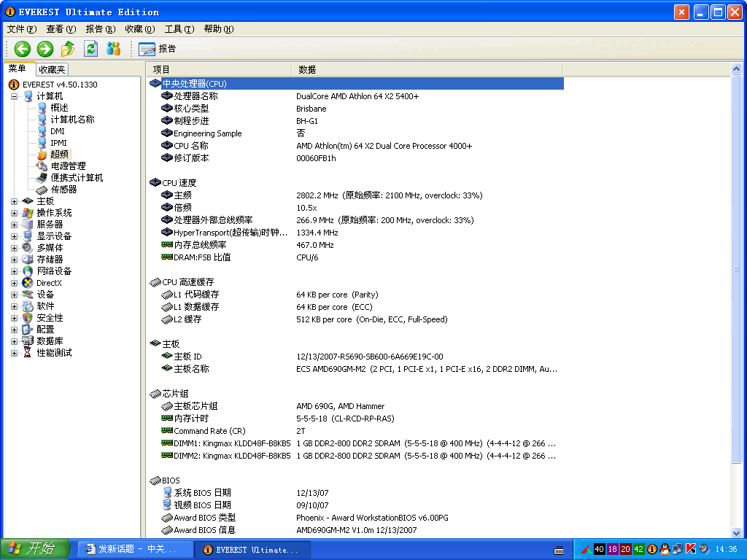The height and width of the screenshot is (560, 747).
Task: Click the 网络设备 globe icon
Action: click(x=28, y=271)
